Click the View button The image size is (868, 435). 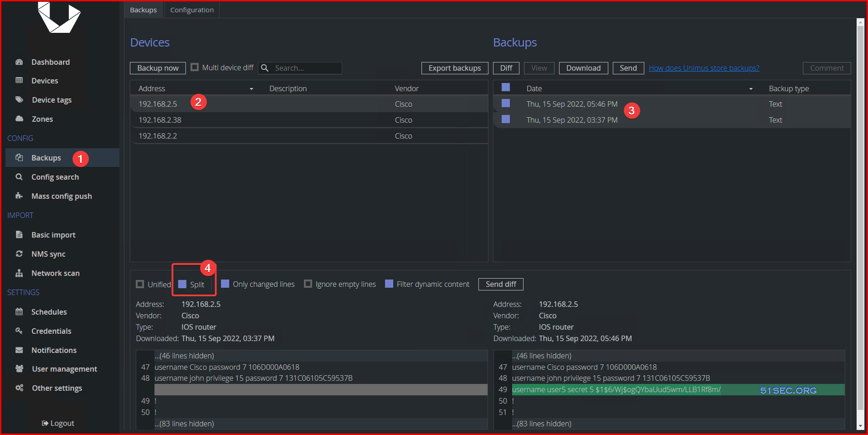539,68
